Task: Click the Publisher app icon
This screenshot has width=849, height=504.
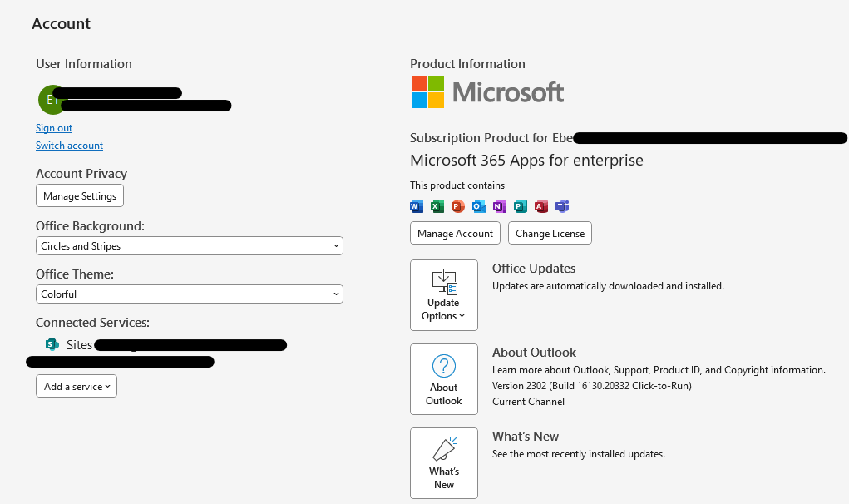Action: pyautogui.click(x=521, y=206)
